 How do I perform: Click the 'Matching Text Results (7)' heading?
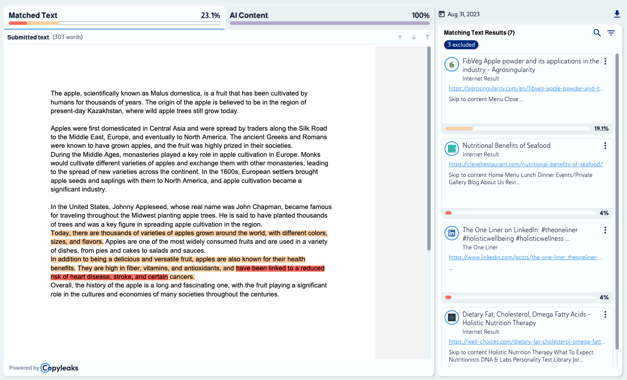(479, 33)
